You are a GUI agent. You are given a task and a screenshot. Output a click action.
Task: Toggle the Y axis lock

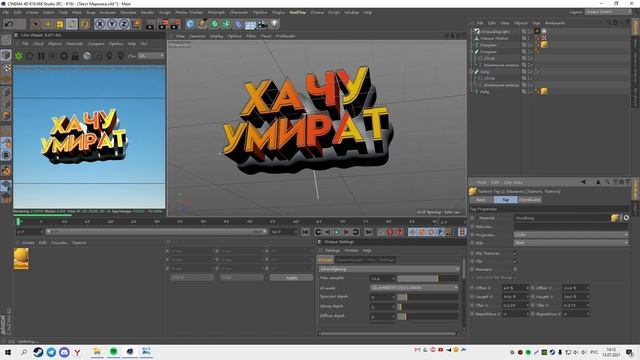click(x=111, y=24)
